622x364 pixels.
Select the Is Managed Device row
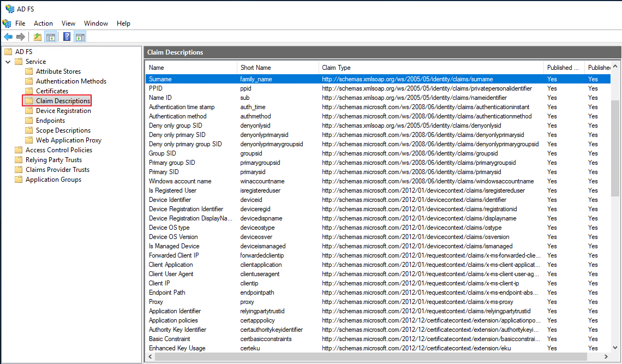tap(378, 246)
